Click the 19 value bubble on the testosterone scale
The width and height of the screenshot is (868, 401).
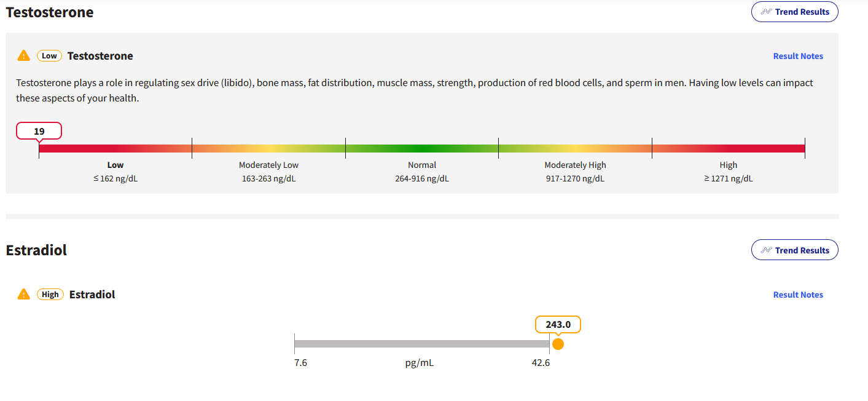pyautogui.click(x=39, y=131)
